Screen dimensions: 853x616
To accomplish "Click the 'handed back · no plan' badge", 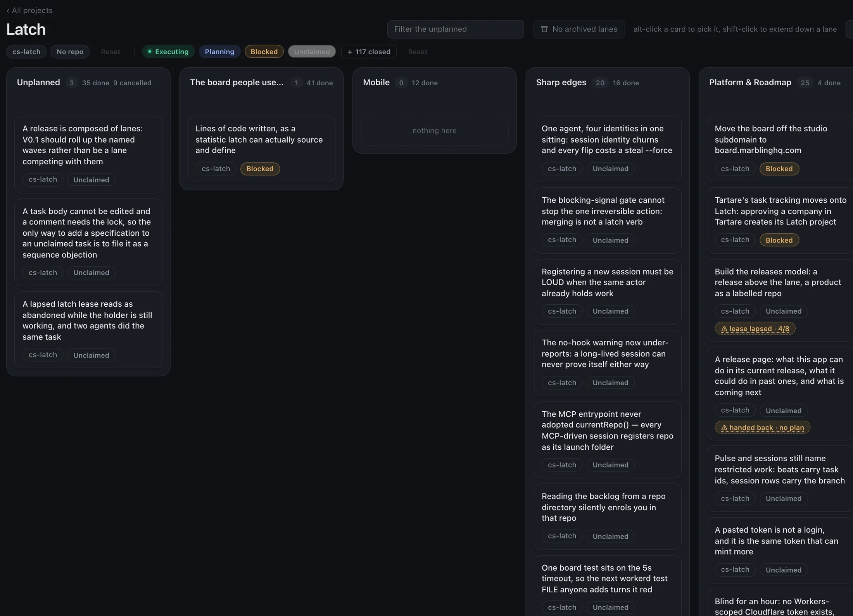I will click(x=762, y=428).
